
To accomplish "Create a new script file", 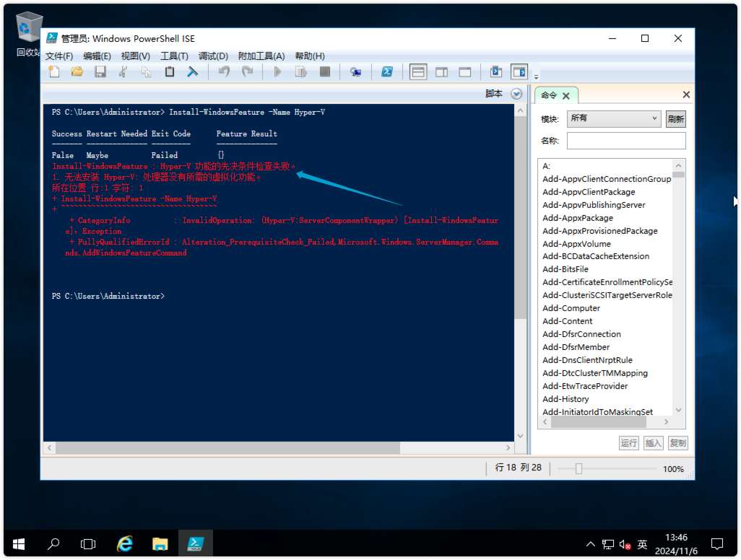I will pos(54,71).
